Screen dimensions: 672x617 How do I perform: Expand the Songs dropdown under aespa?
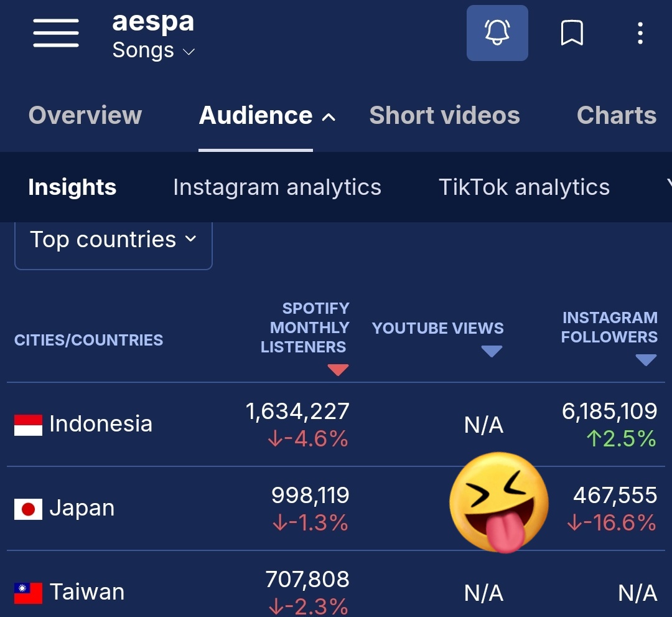pos(154,50)
